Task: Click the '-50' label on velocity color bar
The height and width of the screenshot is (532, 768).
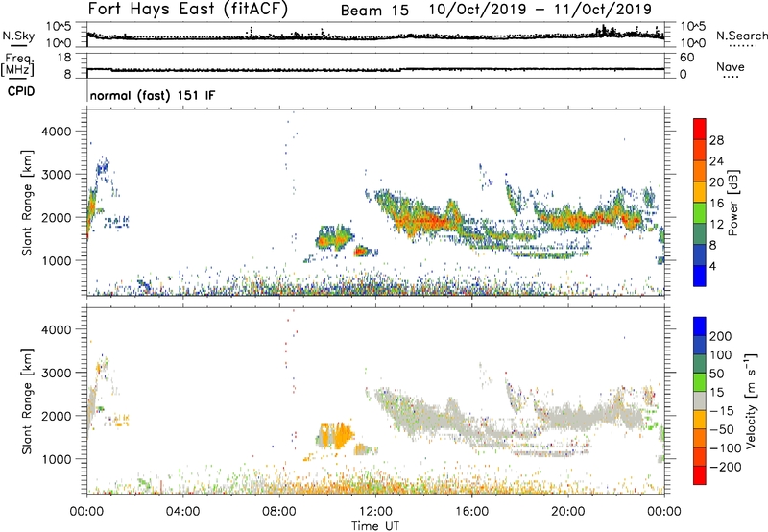Action: (721, 429)
